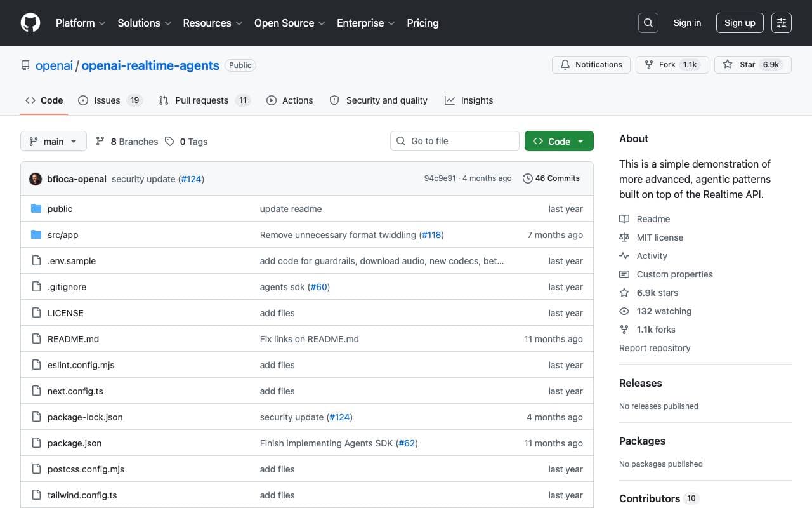The width and height of the screenshot is (812, 508).
Task: Click the src/app folder icon
Action: pyautogui.click(x=36, y=235)
